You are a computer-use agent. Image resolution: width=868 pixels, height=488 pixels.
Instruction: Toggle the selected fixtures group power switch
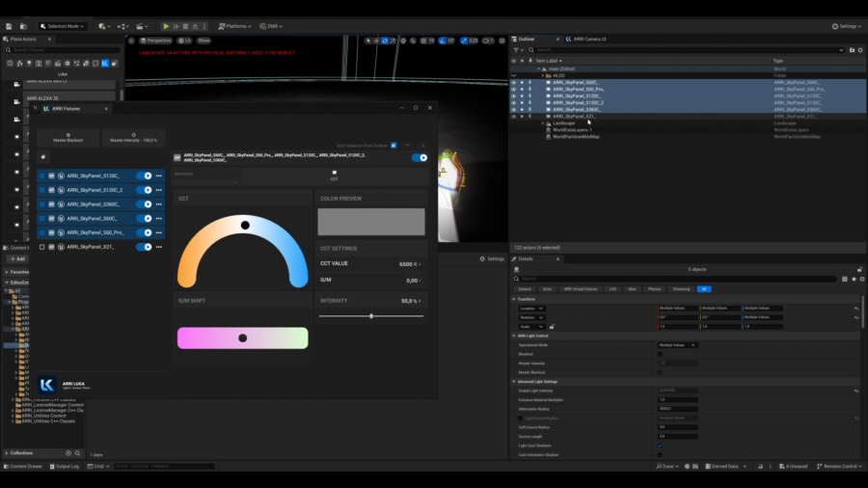pos(420,158)
